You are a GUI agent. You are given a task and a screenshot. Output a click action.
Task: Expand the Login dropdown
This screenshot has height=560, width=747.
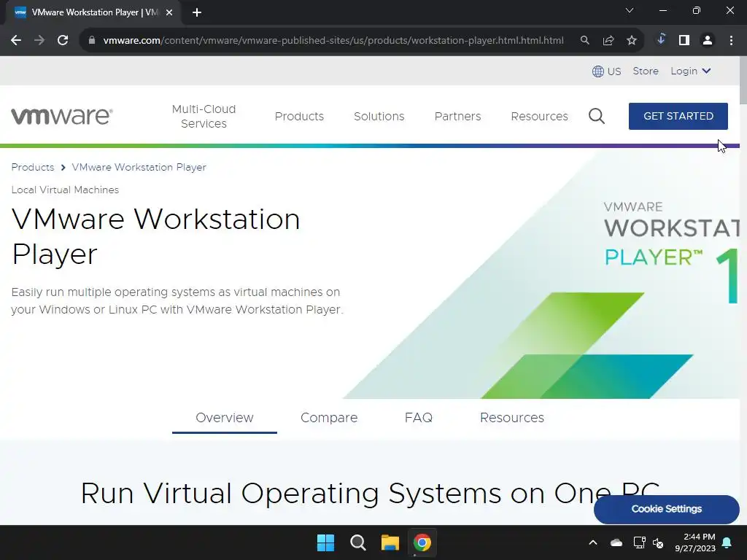pyautogui.click(x=691, y=71)
